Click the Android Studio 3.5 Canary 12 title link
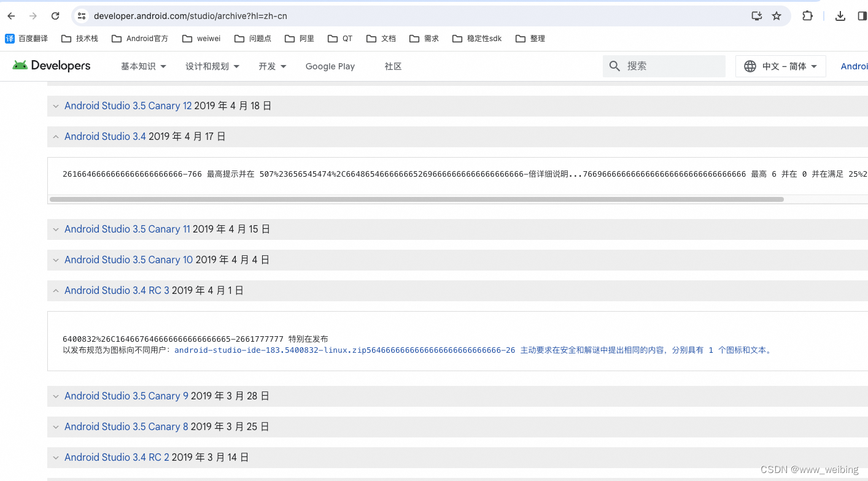Viewport: 868px width, 481px height. click(128, 106)
